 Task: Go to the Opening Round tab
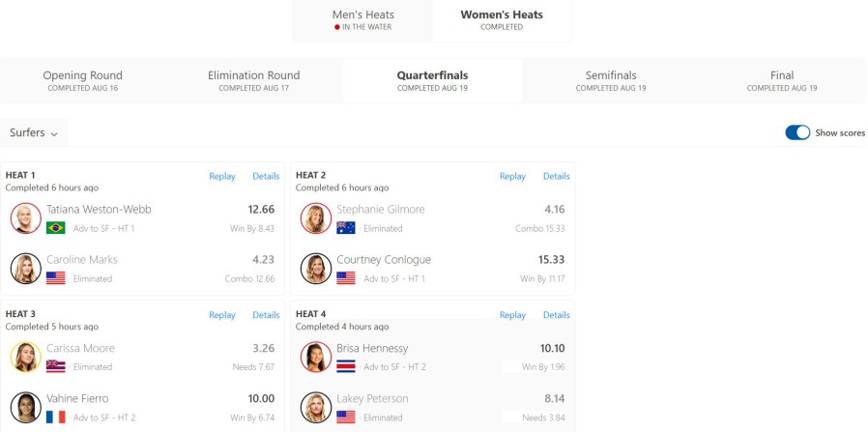click(82, 80)
